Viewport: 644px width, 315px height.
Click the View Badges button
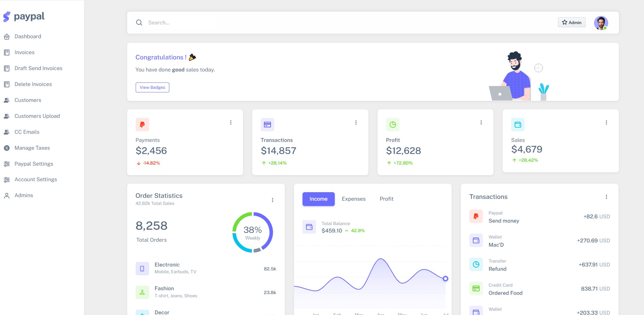click(x=152, y=87)
